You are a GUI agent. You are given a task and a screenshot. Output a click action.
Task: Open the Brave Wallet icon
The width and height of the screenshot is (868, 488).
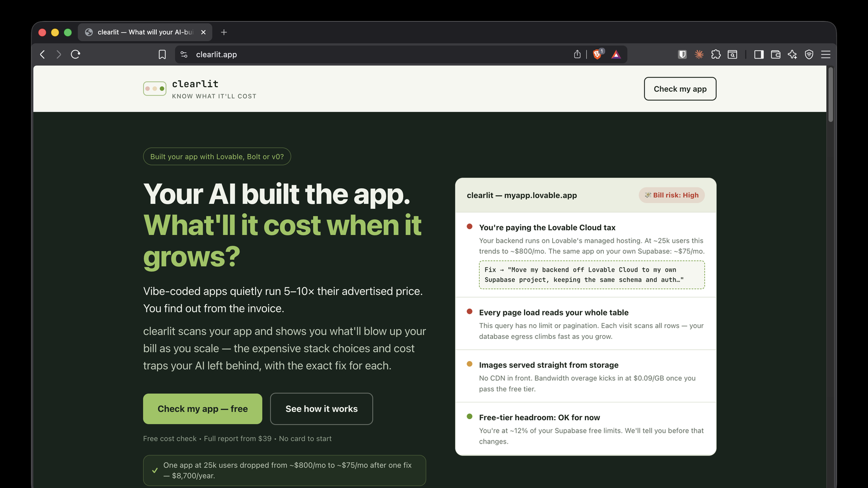776,54
